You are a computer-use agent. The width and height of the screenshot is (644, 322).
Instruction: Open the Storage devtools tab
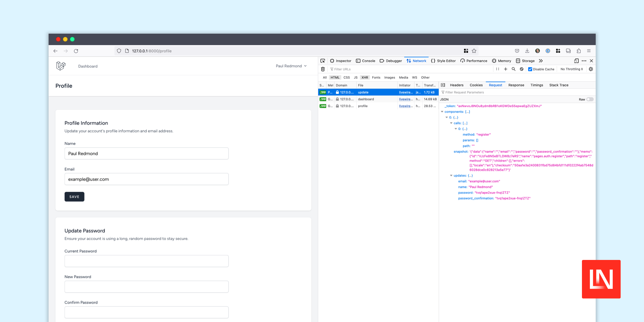click(x=525, y=61)
